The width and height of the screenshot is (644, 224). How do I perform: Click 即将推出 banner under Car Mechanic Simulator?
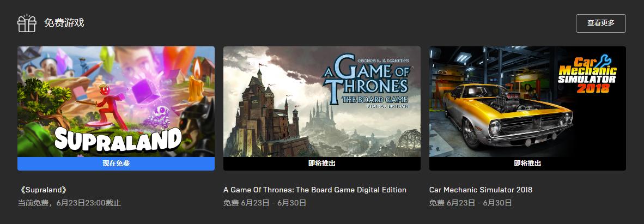[527, 164]
